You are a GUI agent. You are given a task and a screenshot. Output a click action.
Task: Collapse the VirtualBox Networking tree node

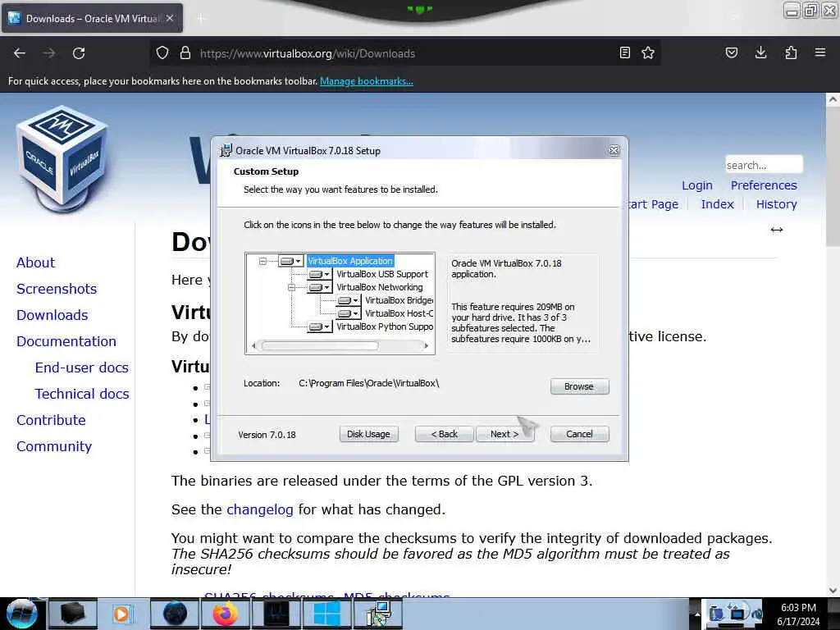click(291, 287)
